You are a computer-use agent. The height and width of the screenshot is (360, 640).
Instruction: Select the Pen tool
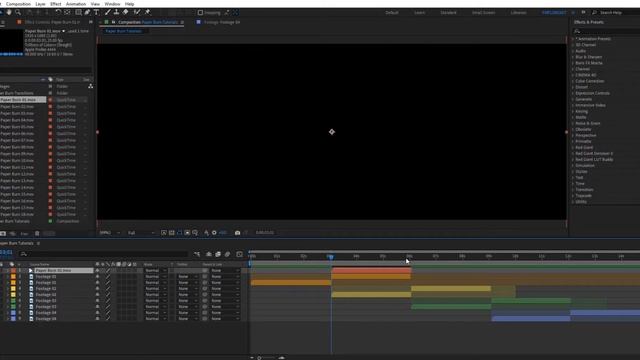coord(87,13)
